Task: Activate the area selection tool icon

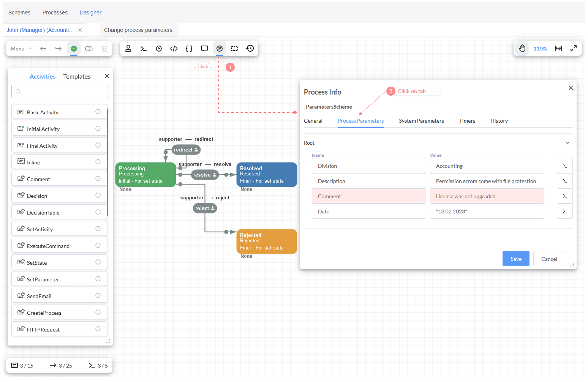Action: [x=235, y=49]
